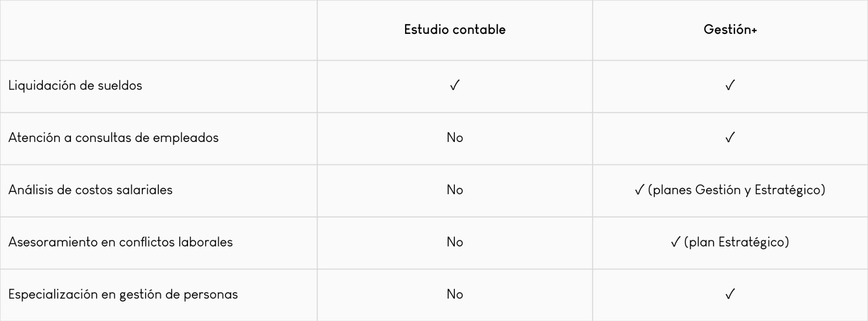Click Gestión+ checkmark for Especialización en gestión
The height and width of the screenshot is (321, 868).
tap(730, 294)
